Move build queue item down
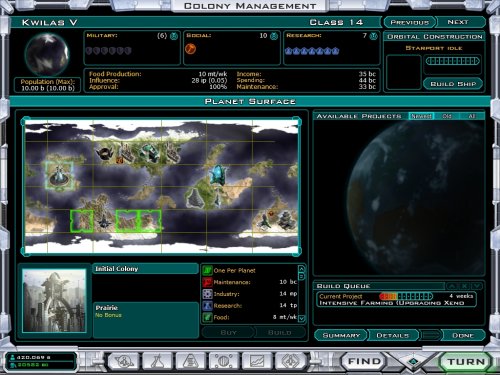 (477, 286)
